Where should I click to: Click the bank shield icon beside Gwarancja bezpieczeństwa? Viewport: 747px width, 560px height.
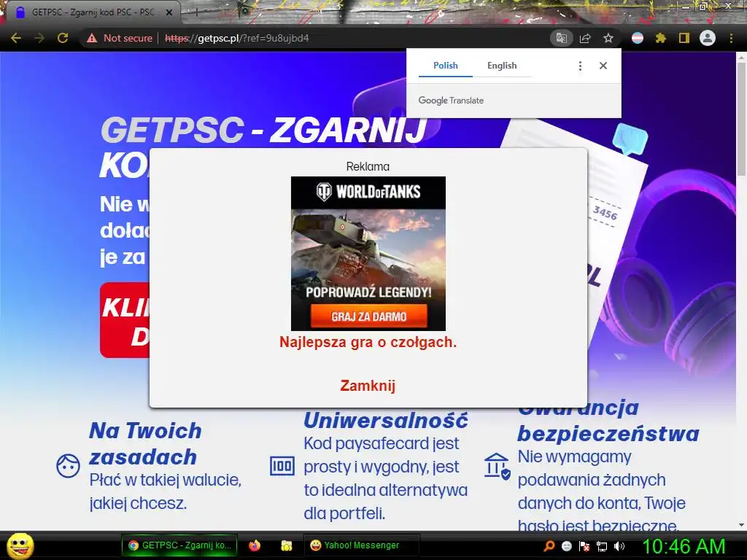[497, 466]
